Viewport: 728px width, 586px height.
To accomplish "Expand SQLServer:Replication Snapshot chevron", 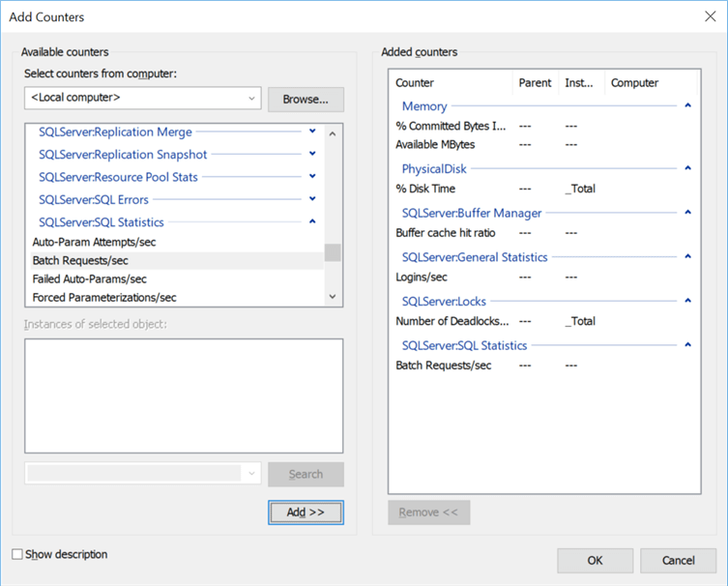I will coord(312,154).
